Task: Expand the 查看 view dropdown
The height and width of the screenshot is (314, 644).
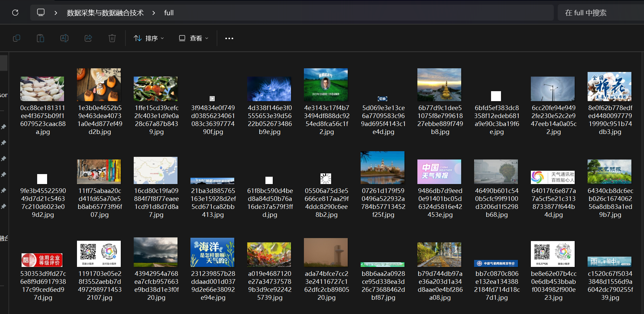Action: pyautogui.click(x=194, y=38)
